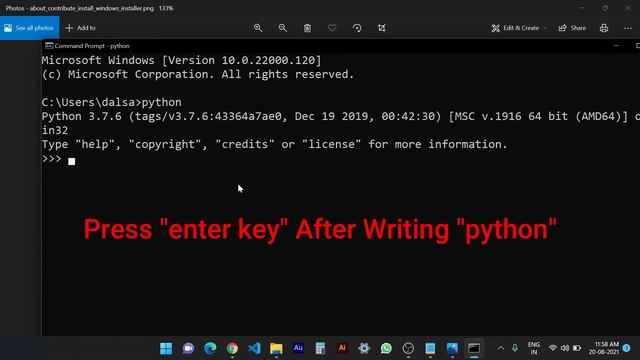Click the ENG IN language indicator

coord(534,348)
